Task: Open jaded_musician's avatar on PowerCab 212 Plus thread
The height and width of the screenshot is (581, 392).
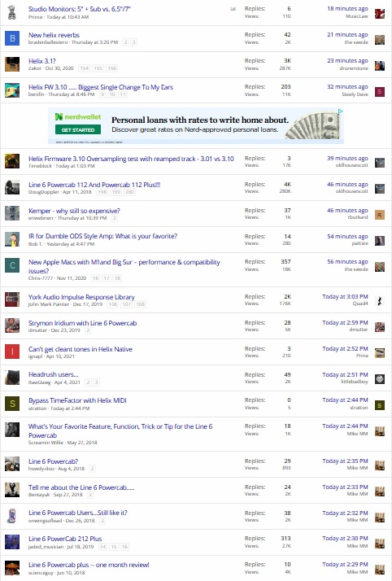Action: click(12, 542)
